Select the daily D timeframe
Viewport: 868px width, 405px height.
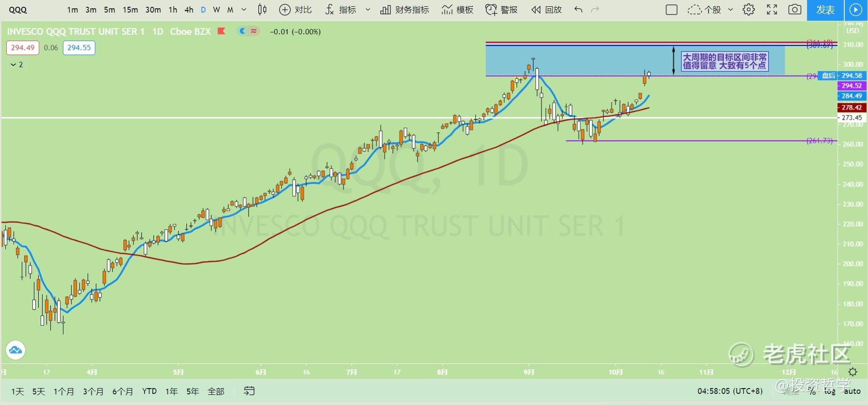[x=203, y=10]
